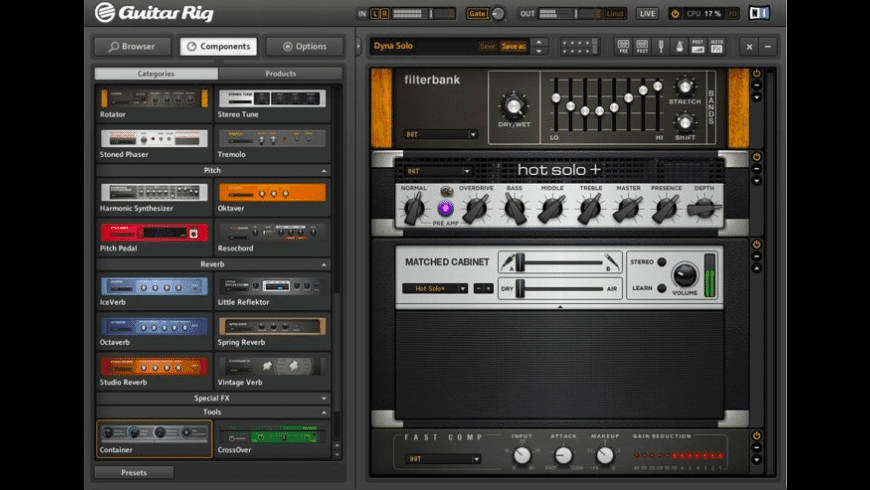Enable the Gate button
Image resolution: width=870 pixels, height=490 pixels.
click(477, 14)
